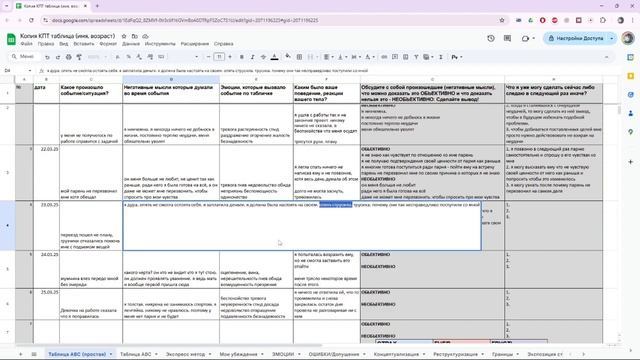Open the text color picker
This screenshot has height=360, width=640.
point(275,57)
